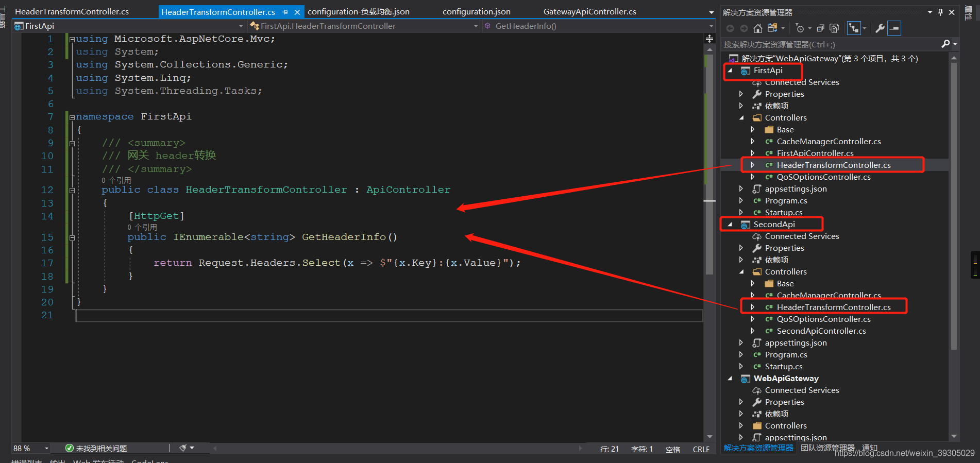980x463 pixels.
Task: Open Properties with the wrench icon
Action: point(880,28)
